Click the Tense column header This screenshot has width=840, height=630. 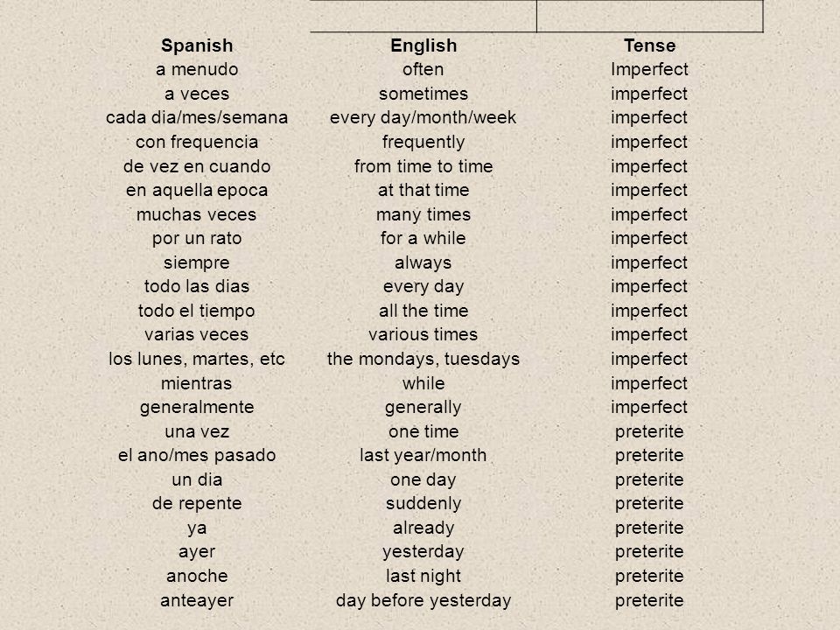click(649, 45)
